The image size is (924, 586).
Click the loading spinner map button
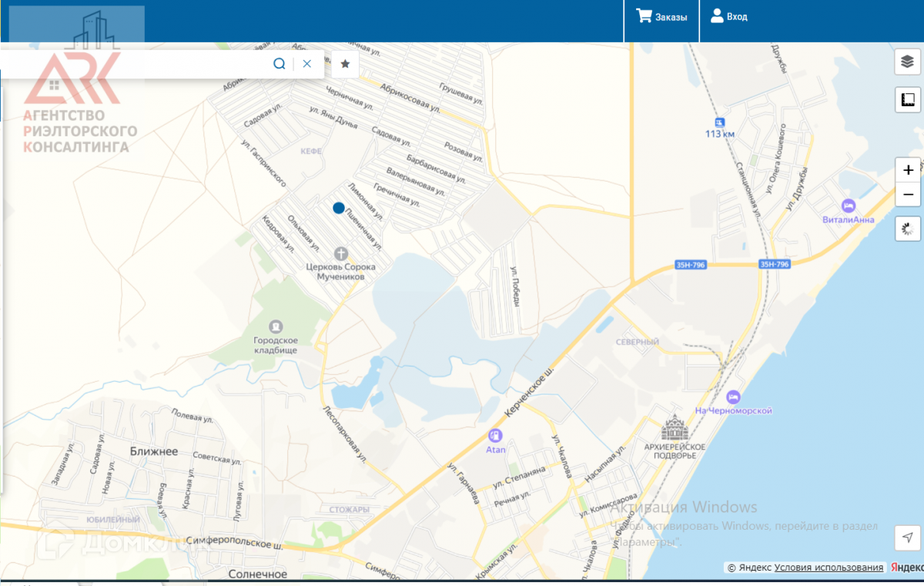(908, 229)
